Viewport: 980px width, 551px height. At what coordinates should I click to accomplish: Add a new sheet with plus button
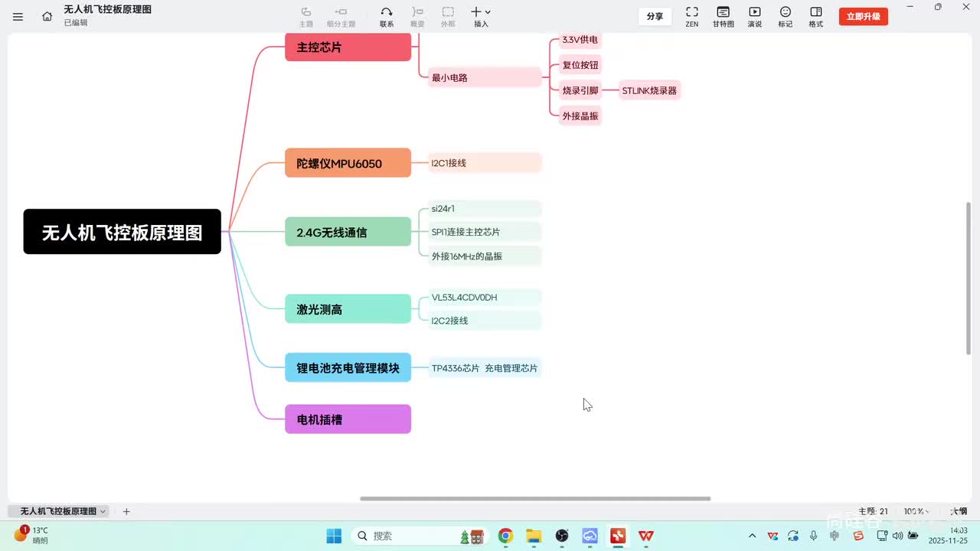(x=126, y=511)
